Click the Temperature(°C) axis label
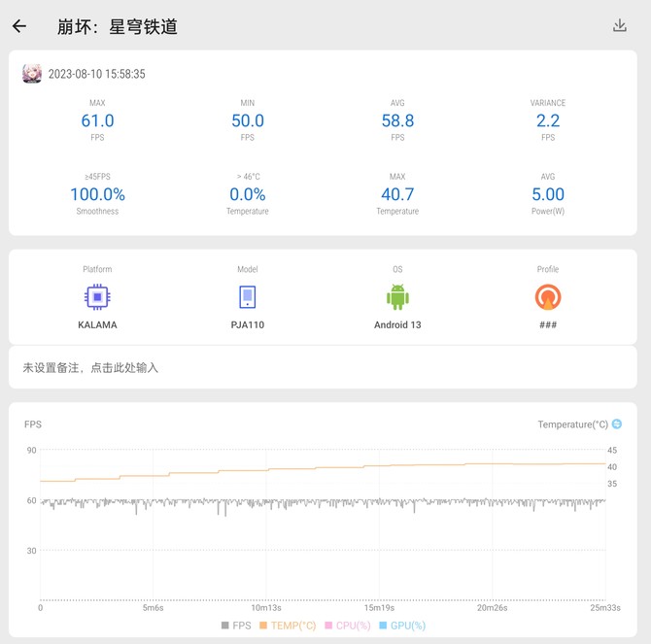651x644 pixels. [572, 424]
